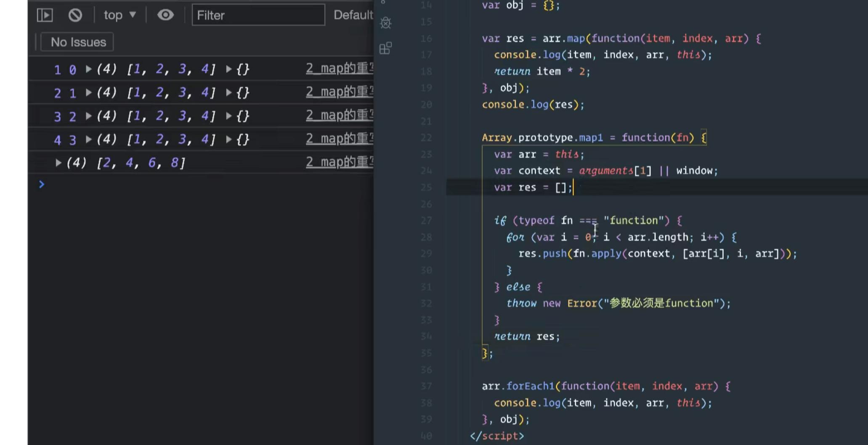Viewport: 868px width, 445px height.
Task: Open the debug bug icon in editor sidebar
Action: (x=385, y=23)
